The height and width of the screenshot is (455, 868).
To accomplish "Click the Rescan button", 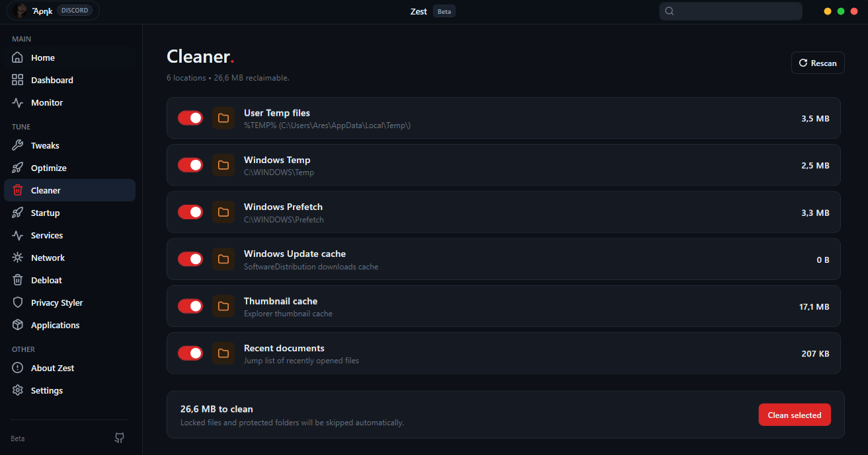I will click(818, 63).
